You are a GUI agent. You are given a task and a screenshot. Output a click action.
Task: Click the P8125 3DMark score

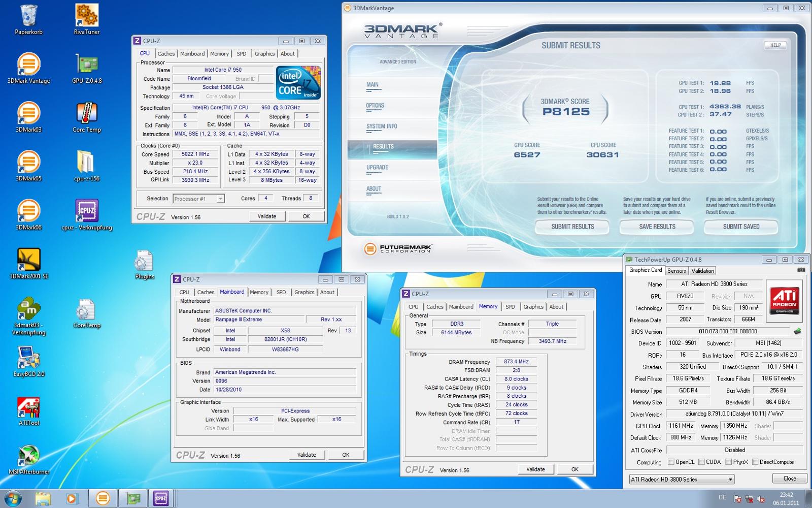point(566,112)
